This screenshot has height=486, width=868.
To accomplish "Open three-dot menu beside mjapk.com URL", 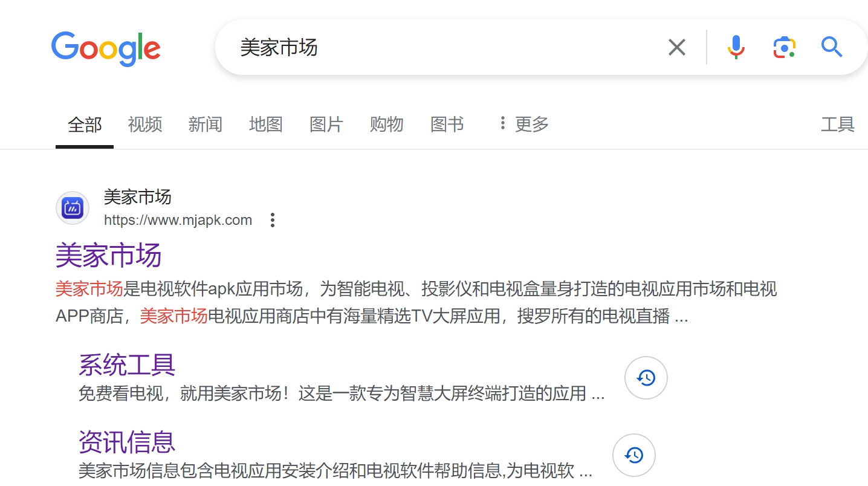I will 273,220.
